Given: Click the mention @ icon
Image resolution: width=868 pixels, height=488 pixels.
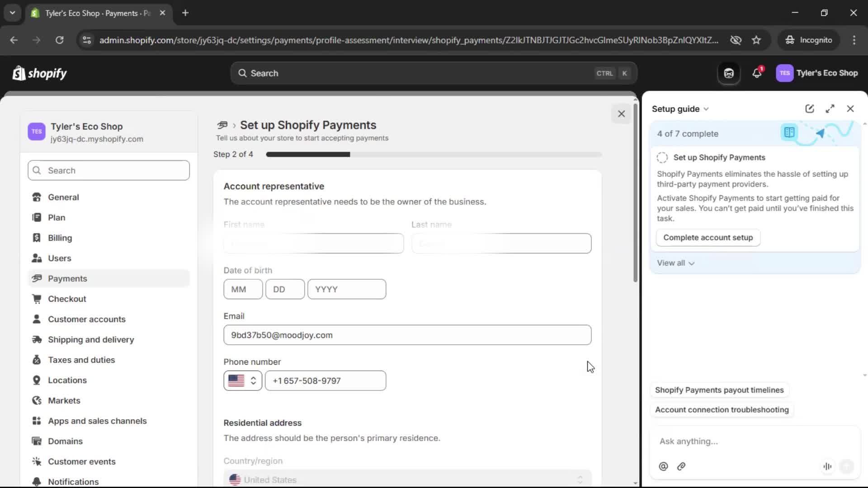Looking at the screenshot, I should pyautogui.click(x=663, y=466).
